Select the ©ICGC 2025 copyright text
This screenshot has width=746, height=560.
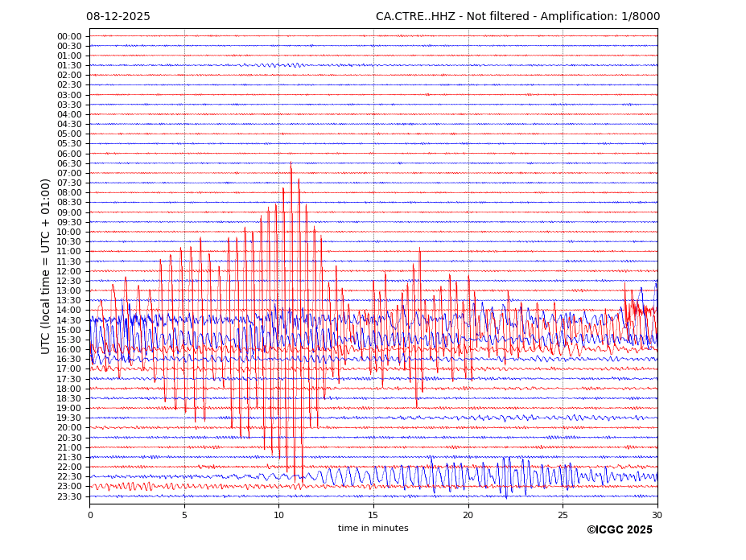point(619,530)
